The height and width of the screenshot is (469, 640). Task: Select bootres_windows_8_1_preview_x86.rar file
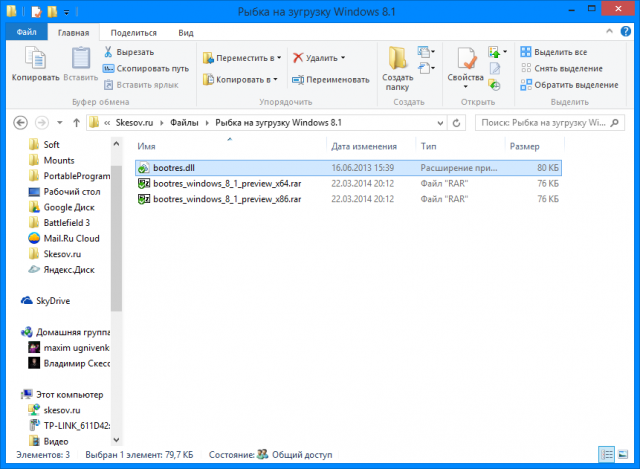[x=348, y=199]
